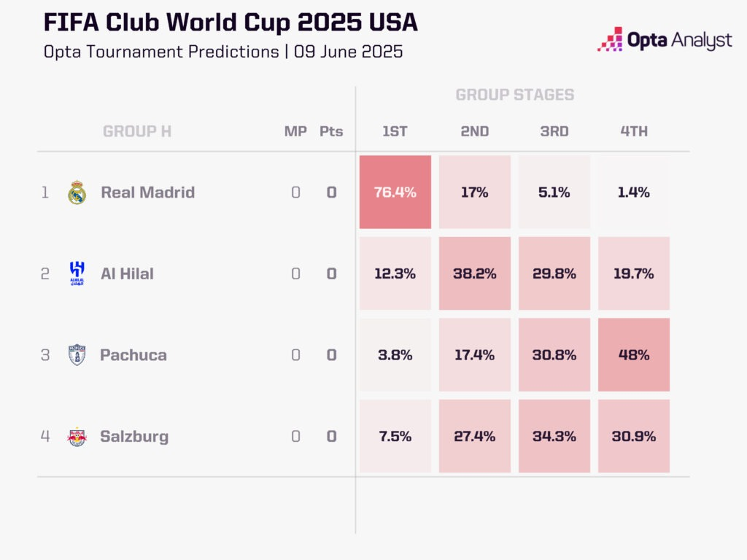Click the 1ST column header
747x560 pixels.
(x=395, y=131)
